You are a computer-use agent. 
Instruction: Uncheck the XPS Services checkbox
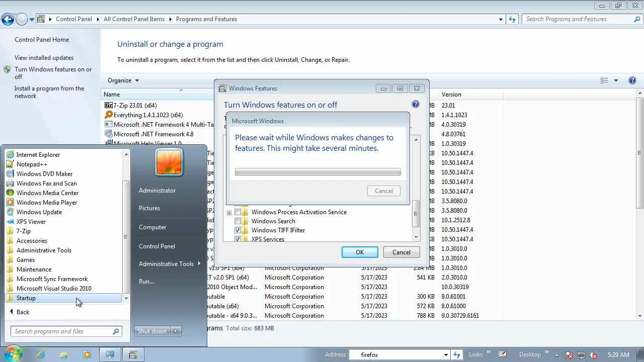[x=238, y=239]
